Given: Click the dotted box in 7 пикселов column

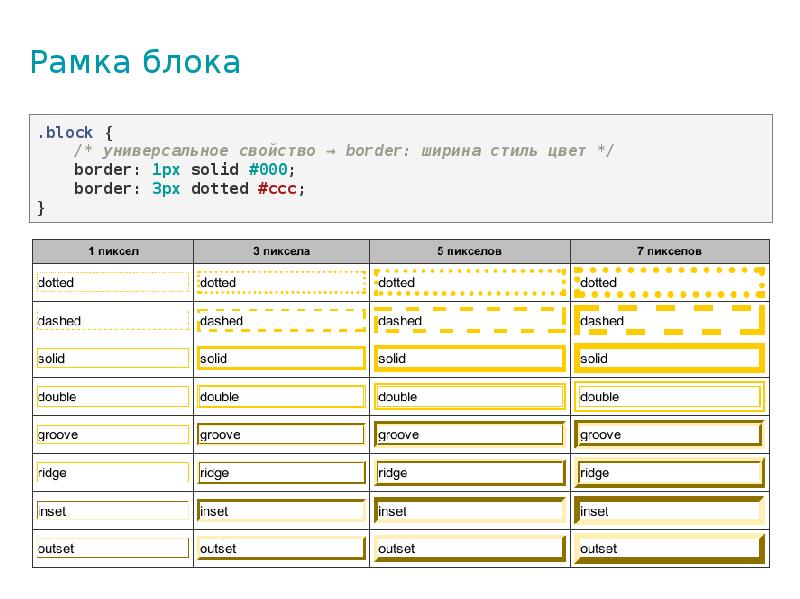Looking at the screenshot, I should coord(669,282).
